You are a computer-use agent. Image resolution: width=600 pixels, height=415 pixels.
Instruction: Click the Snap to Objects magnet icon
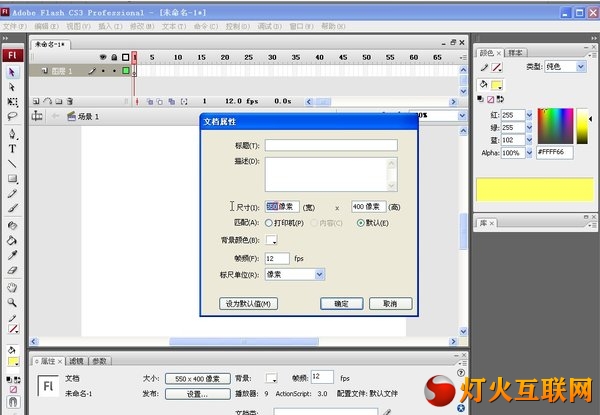(x=13, y=402)
